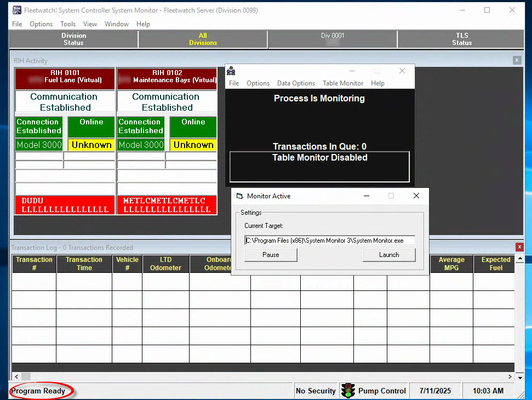Minimize the process monitor window
The width and height of the screenshot is (532, 400).
point(352,71)
